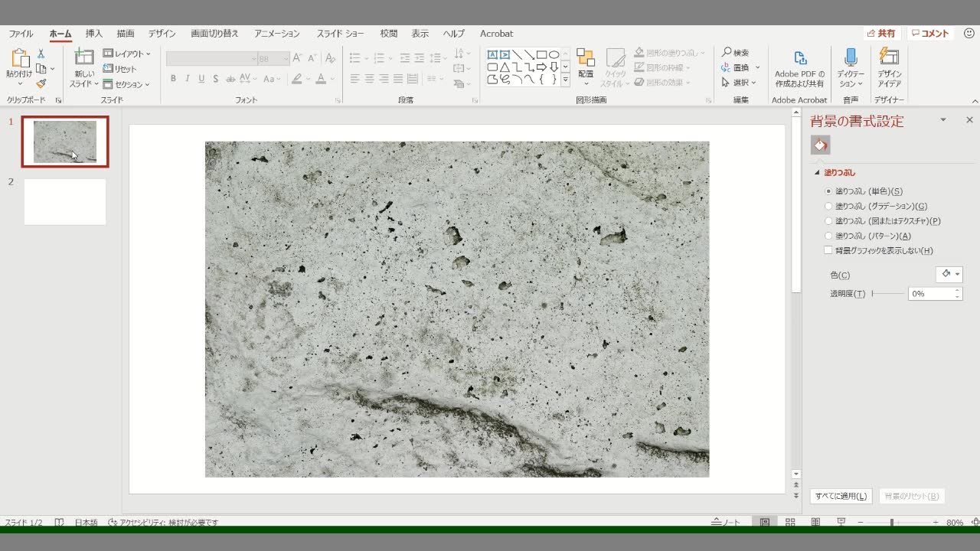Add a new slide (新しいスライド)
The width and height of the screenshot is (980, 551).
[x=84, y=68]
